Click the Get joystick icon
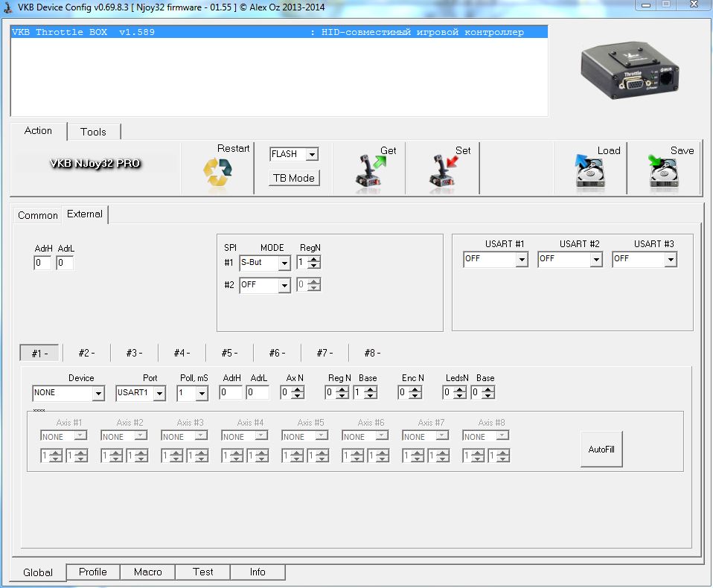Screen dimensions: 713x588 369,171
